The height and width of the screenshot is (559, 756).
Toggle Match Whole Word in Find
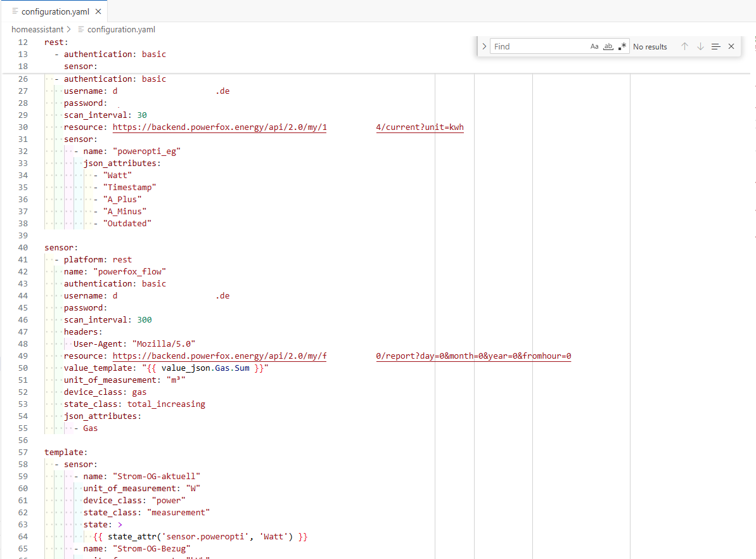coord(608,46)
